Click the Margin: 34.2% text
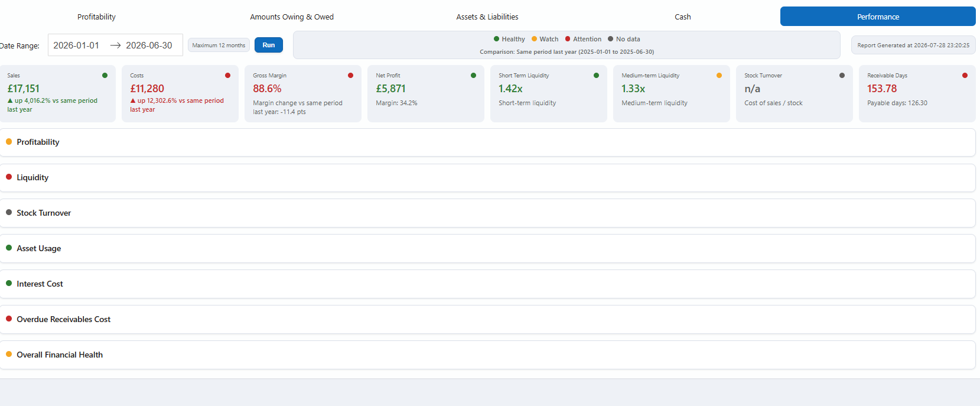980x406 pixels. (396, 103)
